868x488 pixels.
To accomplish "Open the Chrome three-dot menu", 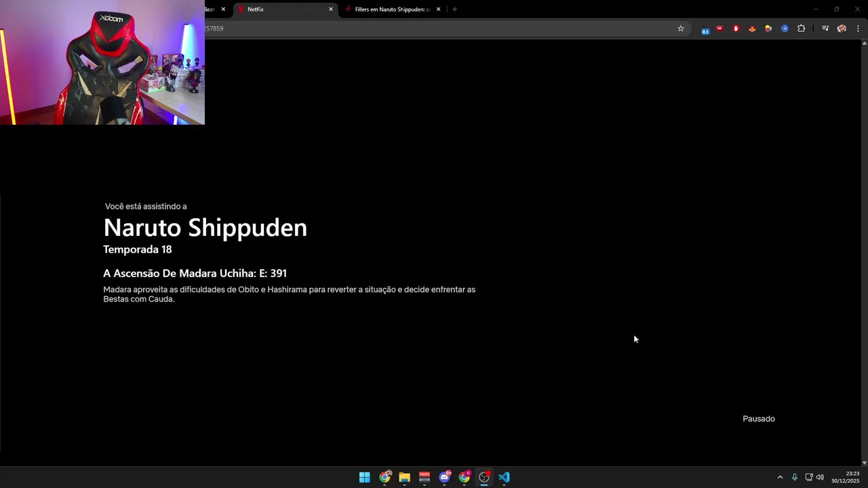I will click(x=858, y=28).
